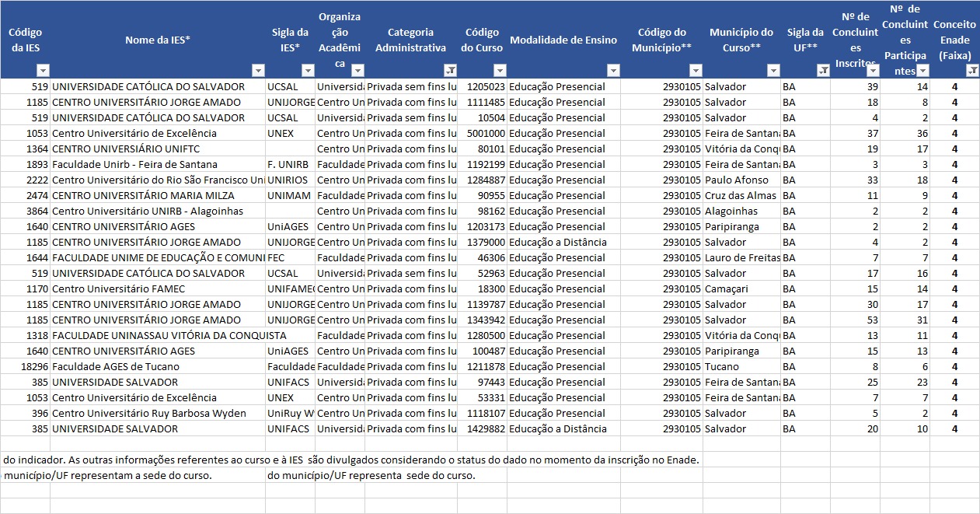Select the UniRuy W sigla cell
Screen dimensions: 980x514
291,413
